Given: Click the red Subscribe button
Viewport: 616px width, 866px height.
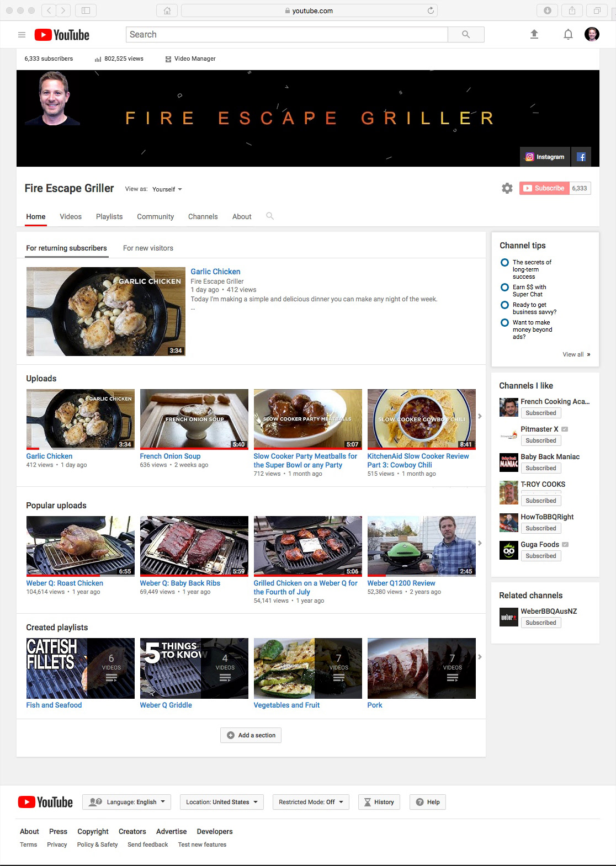Looking at the screenshot, I should 544,188.
